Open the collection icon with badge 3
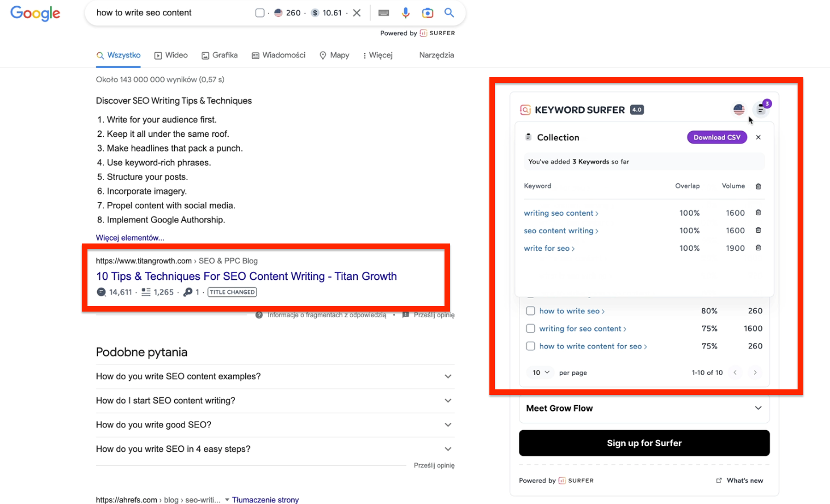This screenshot has height=504, width=830. (761, 109)
